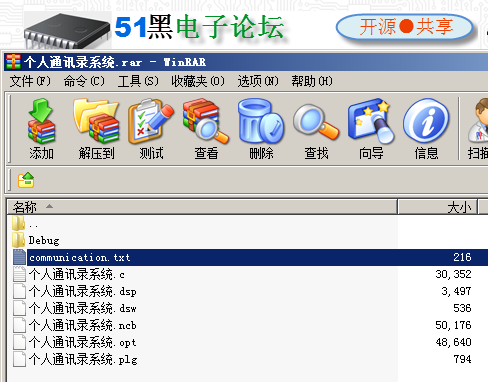Image resolution: width=488 pixels, height=382 pixels.
Task: Click the 个人通讯录系统.opt file icon
Action: click(x=19, y=342)
